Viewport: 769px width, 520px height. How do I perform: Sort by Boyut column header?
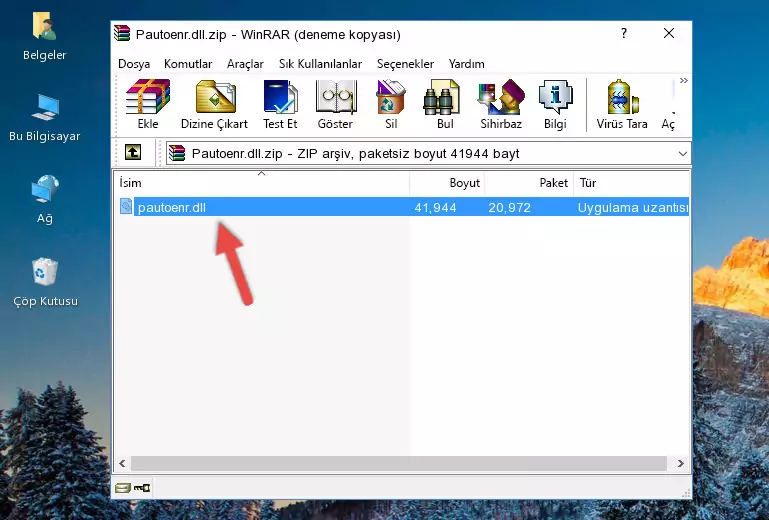(x=447, y=183)
